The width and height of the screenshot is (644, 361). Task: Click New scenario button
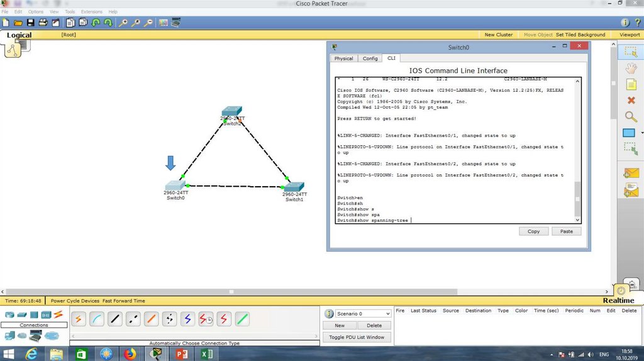[x=340, y=325]
